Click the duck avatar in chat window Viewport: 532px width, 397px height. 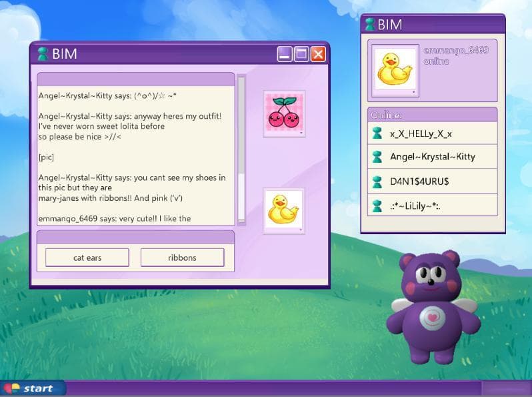click(x=283, y=211)
